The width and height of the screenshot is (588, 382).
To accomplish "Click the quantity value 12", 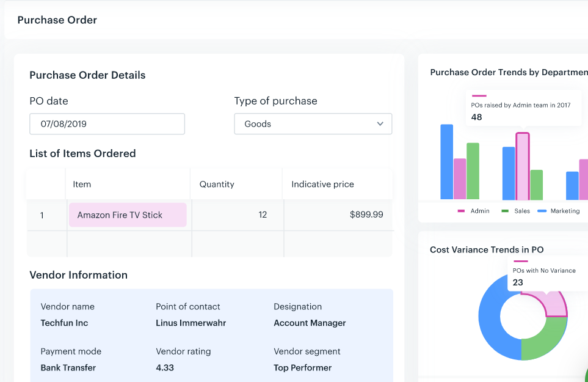I will [263, 215].
